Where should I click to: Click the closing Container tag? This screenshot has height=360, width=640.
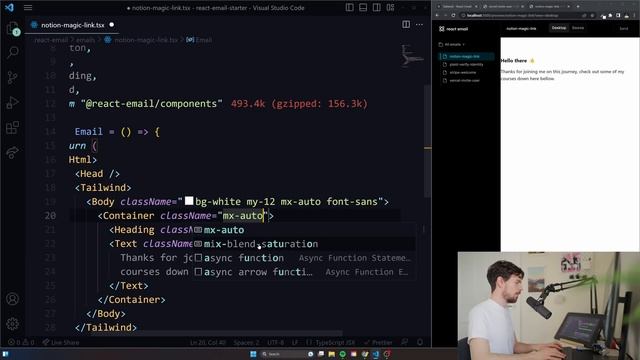[131, 300]
